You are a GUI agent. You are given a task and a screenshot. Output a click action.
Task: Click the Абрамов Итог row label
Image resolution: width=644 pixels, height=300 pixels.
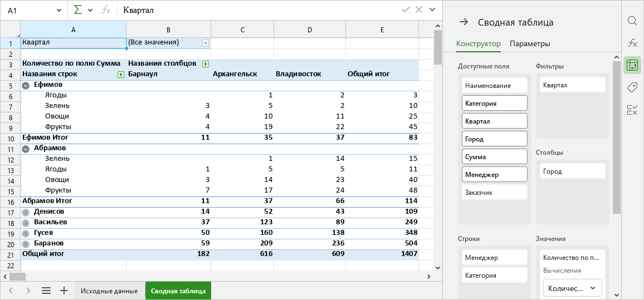pos(47,201)
